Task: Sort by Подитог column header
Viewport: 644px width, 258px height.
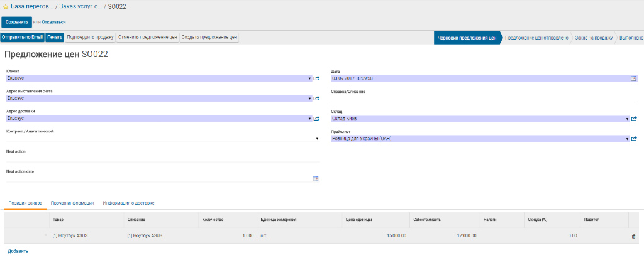Action: (604, 220)
